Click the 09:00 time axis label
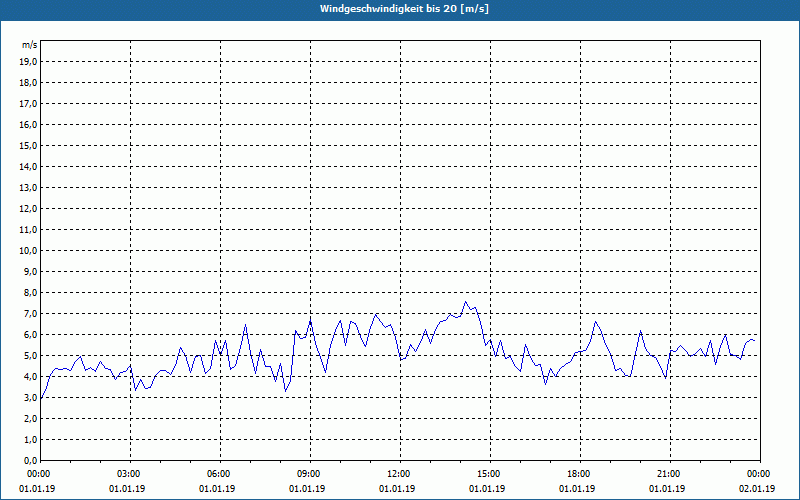 (310, 474)
